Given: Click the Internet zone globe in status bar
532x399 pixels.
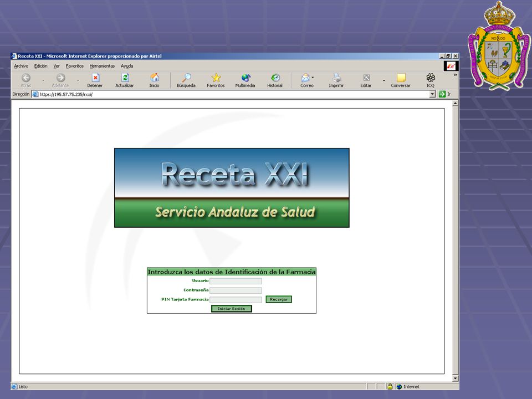Looking at the screenshot, I should point(399,387).
